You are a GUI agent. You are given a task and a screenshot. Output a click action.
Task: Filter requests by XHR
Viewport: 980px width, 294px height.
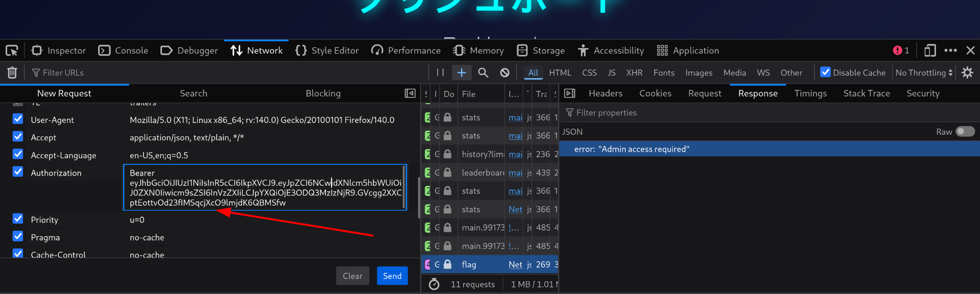[x=635, y=72]
